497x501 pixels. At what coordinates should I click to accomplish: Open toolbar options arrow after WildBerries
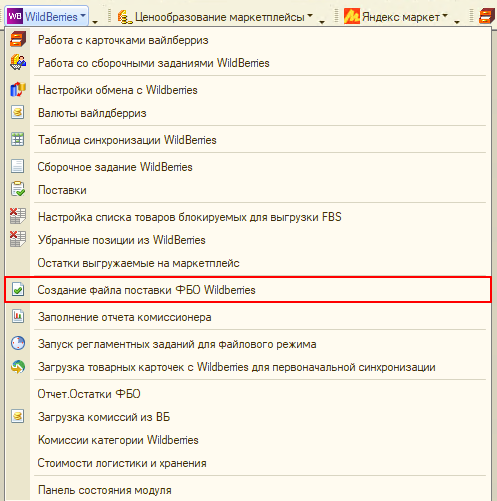pos(95,21)
